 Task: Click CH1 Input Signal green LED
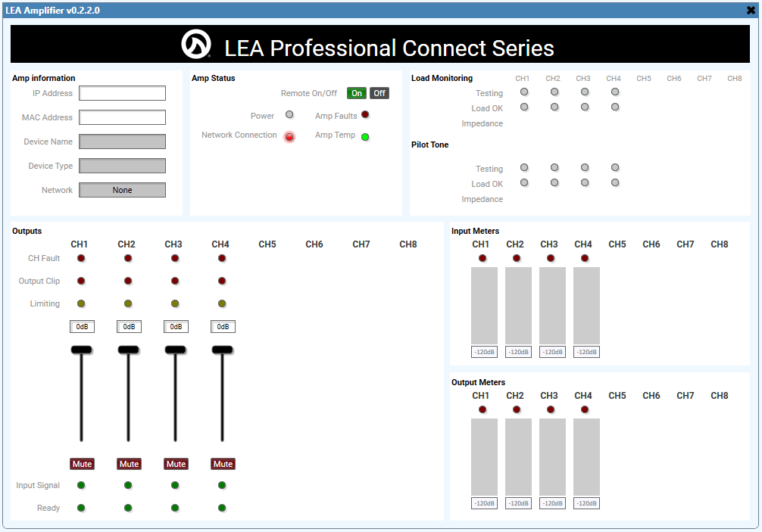tap(81, 485)
